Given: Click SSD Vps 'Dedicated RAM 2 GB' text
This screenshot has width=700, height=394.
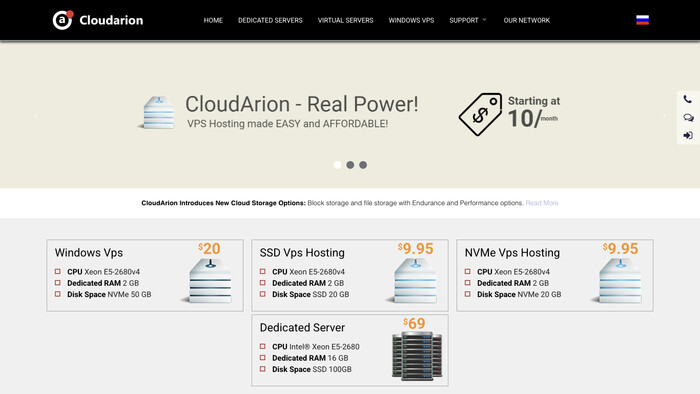Looking at the screenshot, I should tap(308, 283).
